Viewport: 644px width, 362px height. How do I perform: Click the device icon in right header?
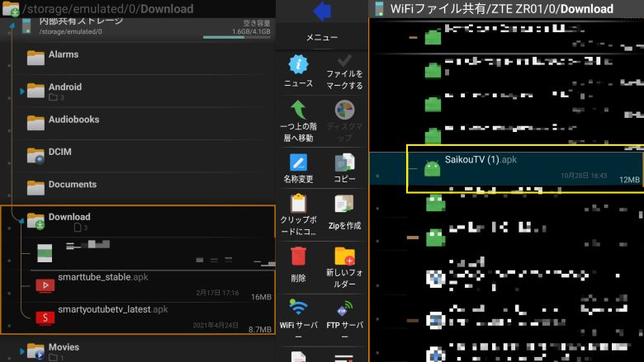pos(379,8)
